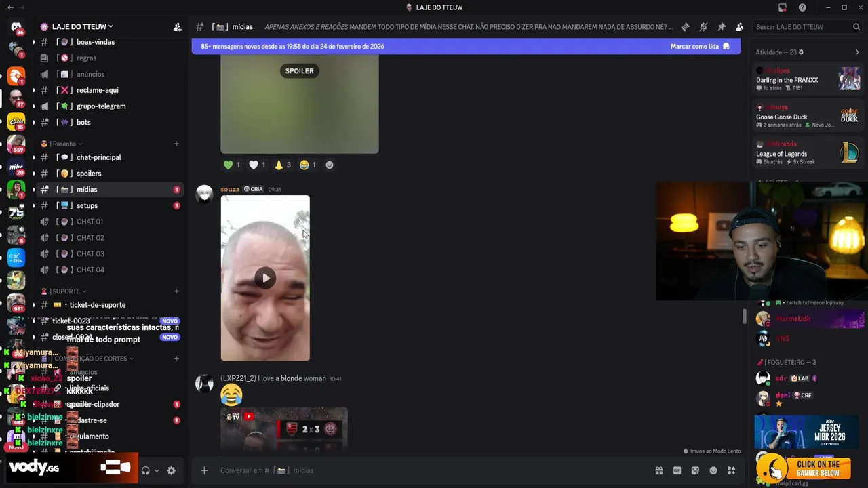Open YouTube embed with 2x3 score

coord(284,428)
